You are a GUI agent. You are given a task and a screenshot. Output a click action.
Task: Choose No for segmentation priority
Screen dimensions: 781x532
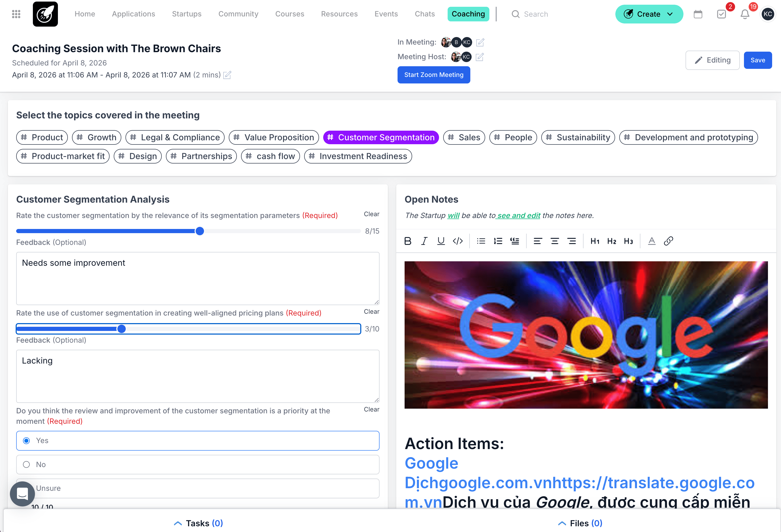27,464
